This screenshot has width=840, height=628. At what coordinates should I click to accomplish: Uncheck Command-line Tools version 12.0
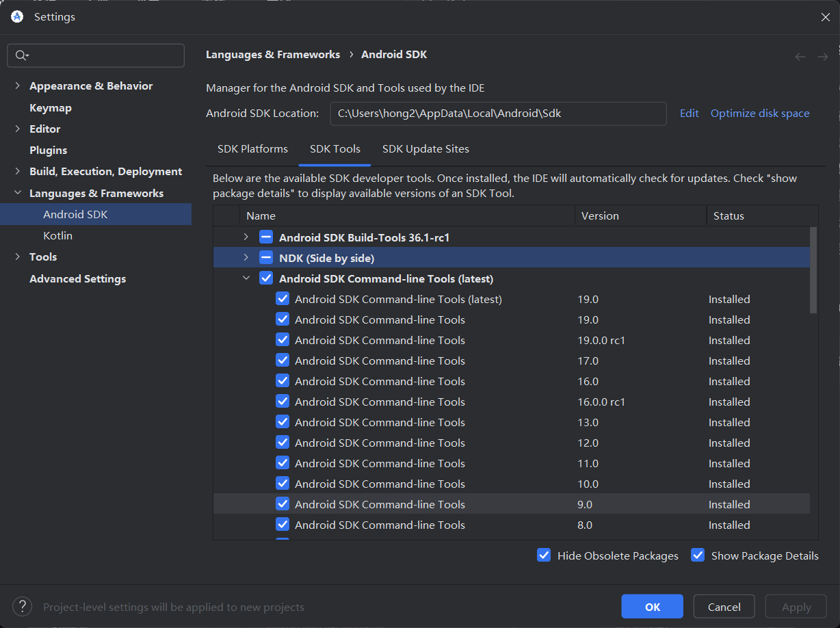(283, 443)
